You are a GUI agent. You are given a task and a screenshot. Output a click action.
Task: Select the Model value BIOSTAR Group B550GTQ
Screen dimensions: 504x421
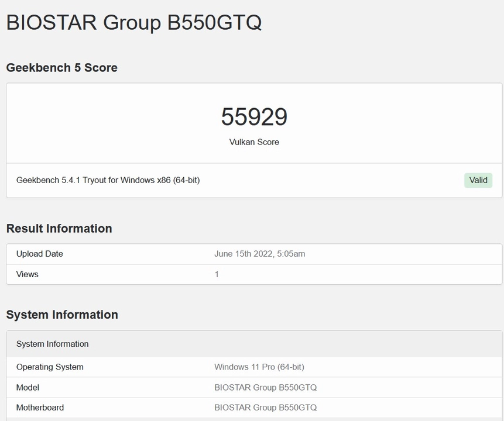(x=266, y=388)
